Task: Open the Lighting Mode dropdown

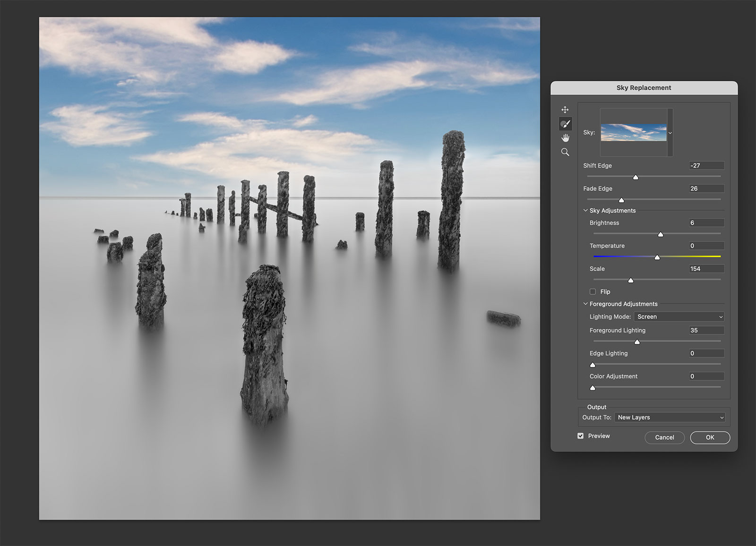Action: [x=679, y=317]
